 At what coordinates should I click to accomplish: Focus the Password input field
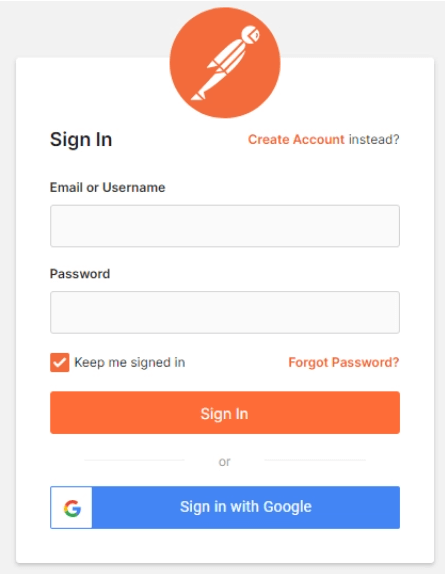pos(225,312)
